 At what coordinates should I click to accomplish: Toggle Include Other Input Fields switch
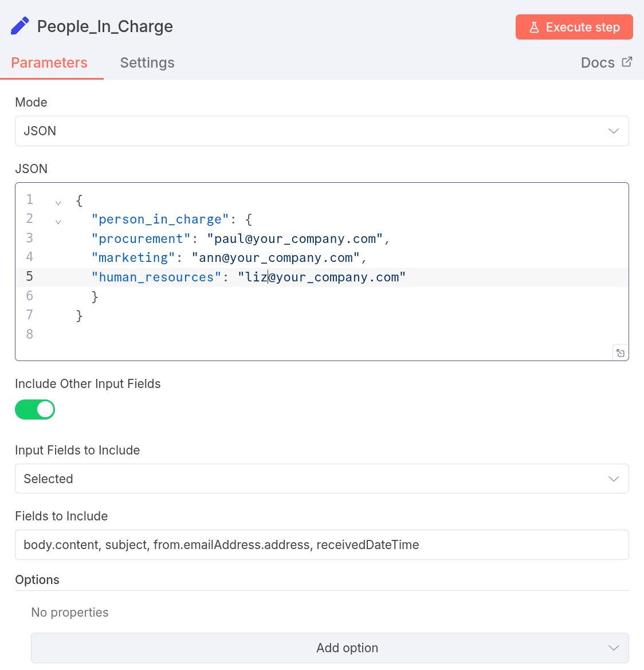pos(35,410)
